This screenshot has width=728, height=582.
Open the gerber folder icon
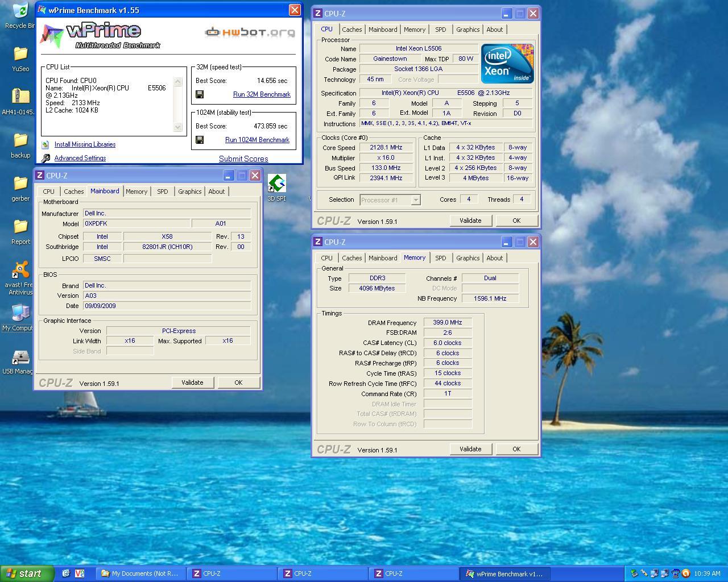click(20, 183)
